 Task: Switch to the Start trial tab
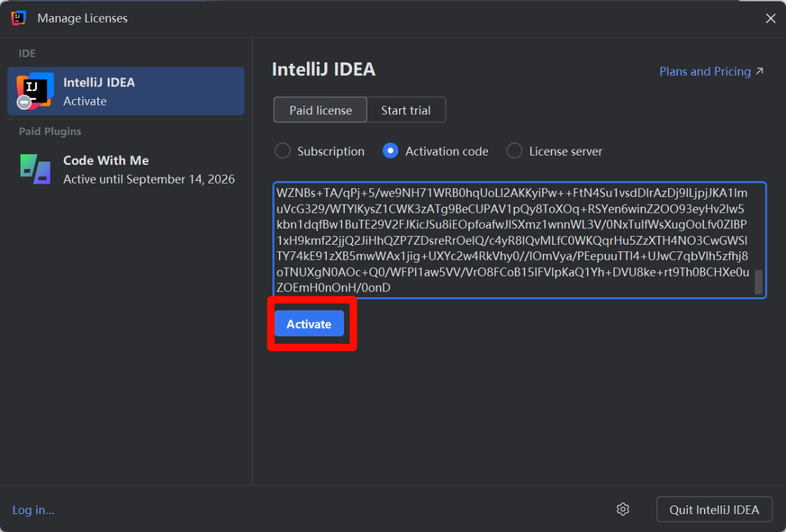pyautogui.click(x=406, y=110)
